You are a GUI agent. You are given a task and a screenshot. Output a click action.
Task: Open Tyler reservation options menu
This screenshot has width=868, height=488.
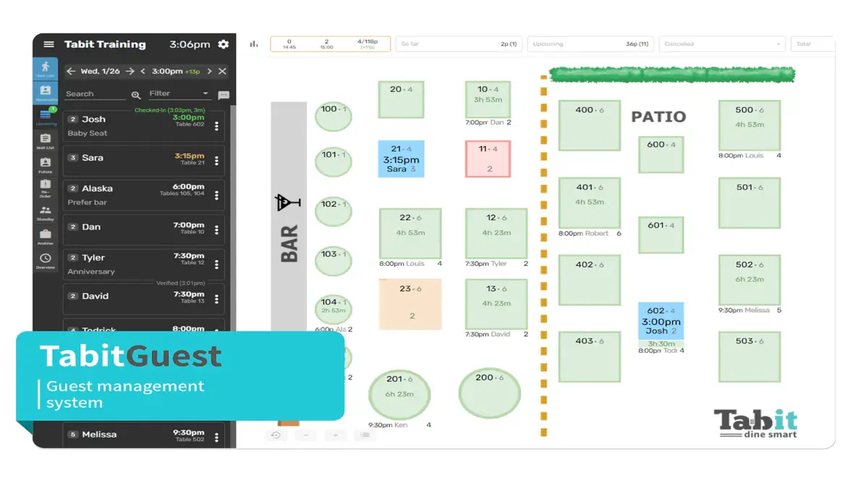pyautogui.click(x=216, y=265)
